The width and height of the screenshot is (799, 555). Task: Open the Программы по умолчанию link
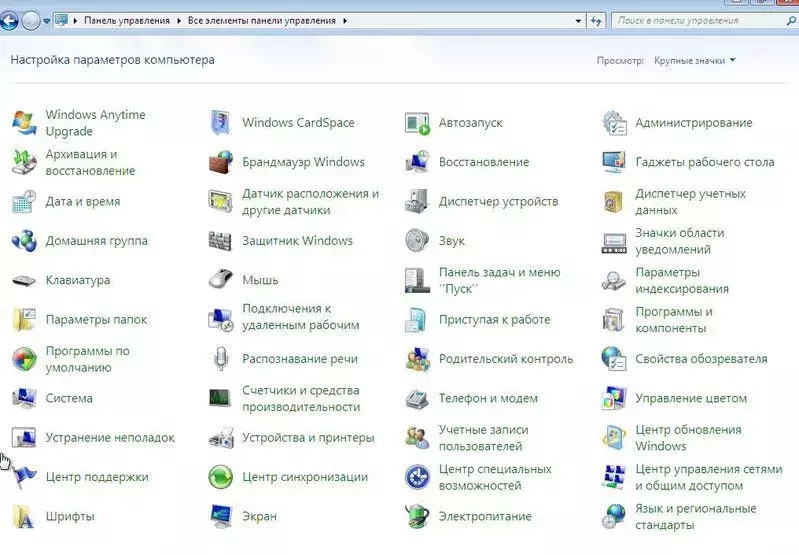click(x=88, y=359)
